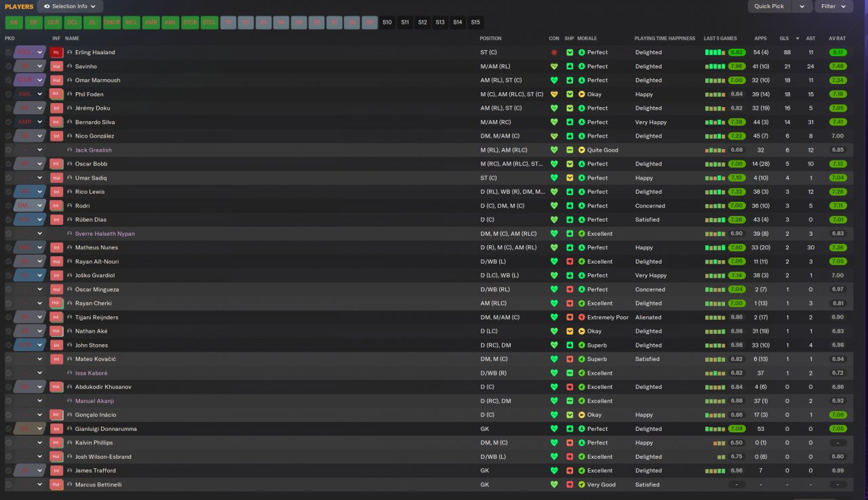Click John Stones's Superb morale icon

click(581, 345)
